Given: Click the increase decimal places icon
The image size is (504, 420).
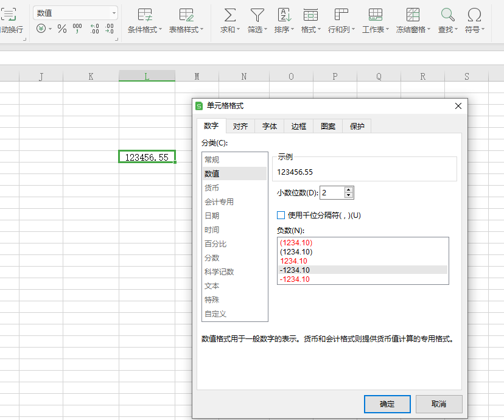Looking at the screenshot, I should (94, 29).
